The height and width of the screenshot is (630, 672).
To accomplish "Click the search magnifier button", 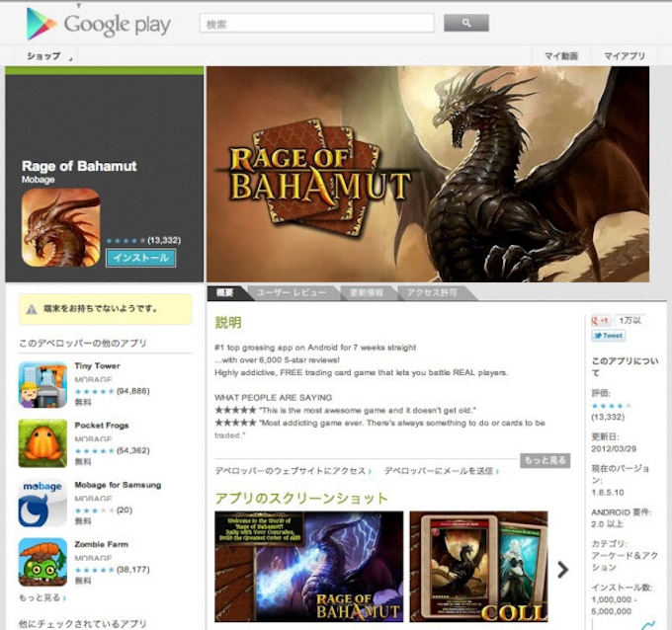I will point(466,23).
